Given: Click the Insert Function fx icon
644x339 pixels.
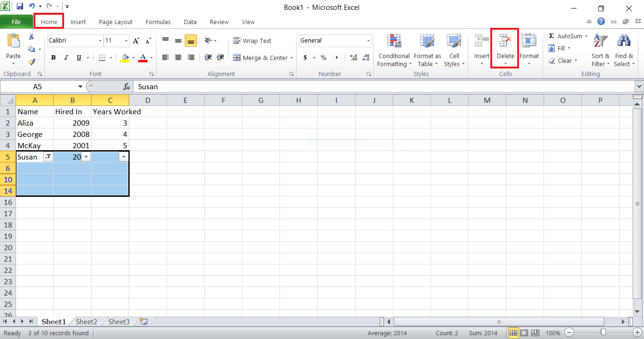Looking at the screenshot, I should [x=126, y=86].
